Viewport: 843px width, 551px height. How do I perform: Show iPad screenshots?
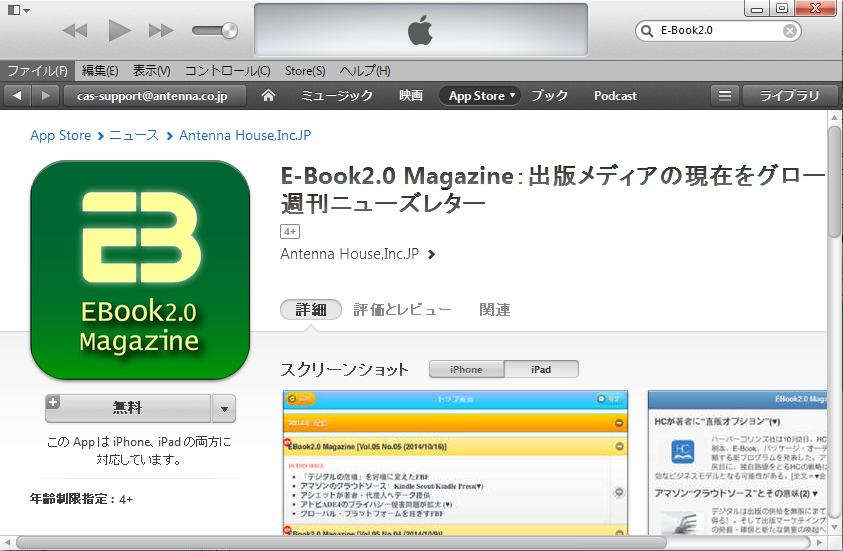541,369
